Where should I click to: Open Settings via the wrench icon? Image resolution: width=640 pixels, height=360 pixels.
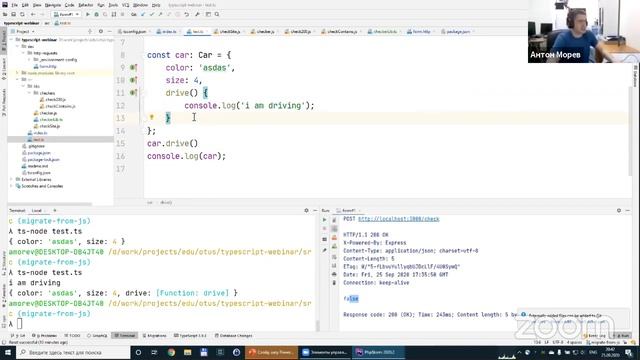tap(198, 14)
